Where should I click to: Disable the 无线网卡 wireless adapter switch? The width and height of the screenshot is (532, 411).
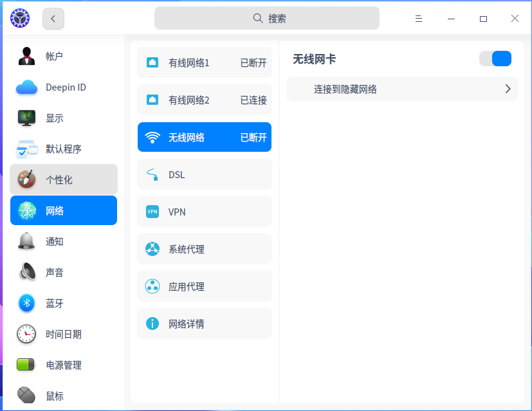click(x=495, y=58)
